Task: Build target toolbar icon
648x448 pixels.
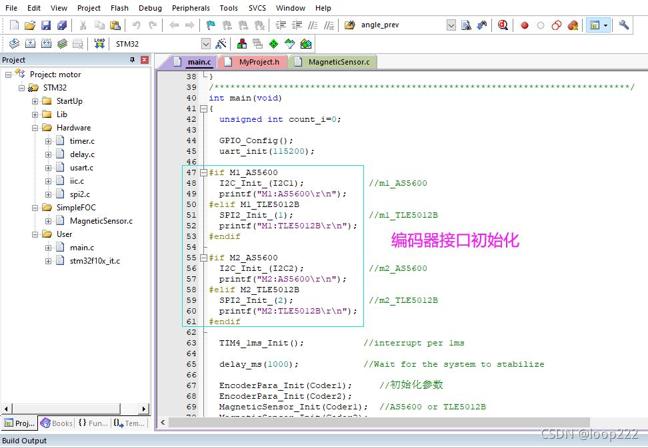Action: (x=30, y=43)
